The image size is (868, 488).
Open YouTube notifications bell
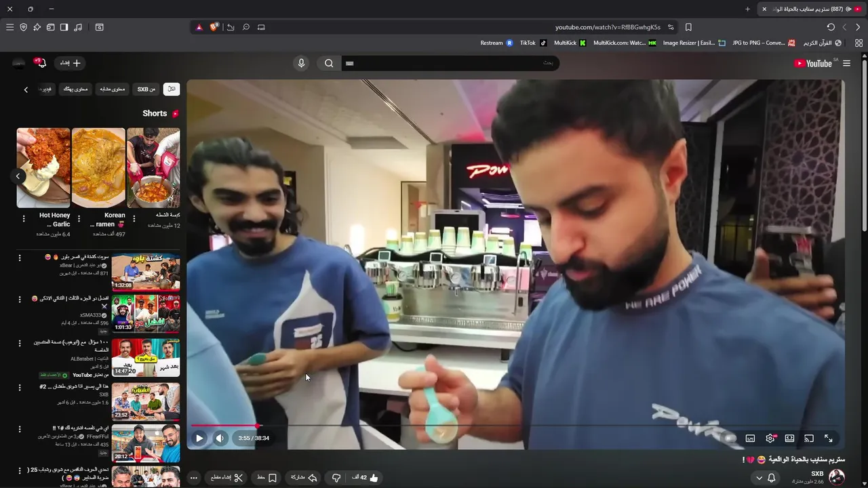click(x=41, y=63)
